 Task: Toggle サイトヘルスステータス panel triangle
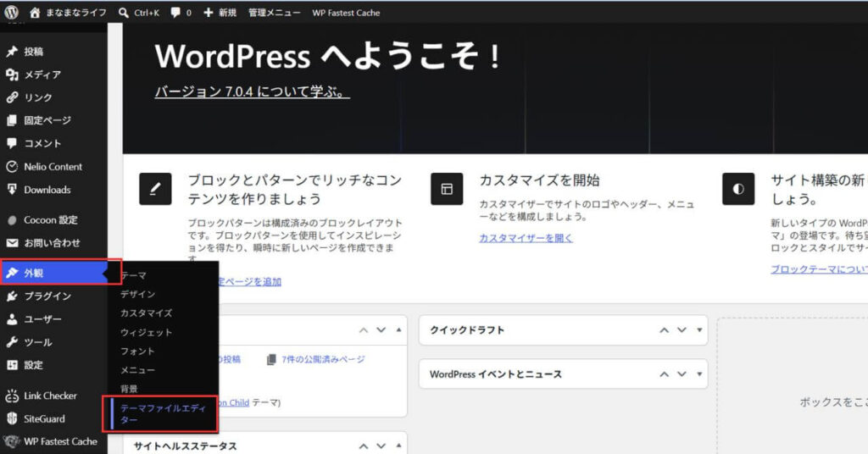point(398,446)
